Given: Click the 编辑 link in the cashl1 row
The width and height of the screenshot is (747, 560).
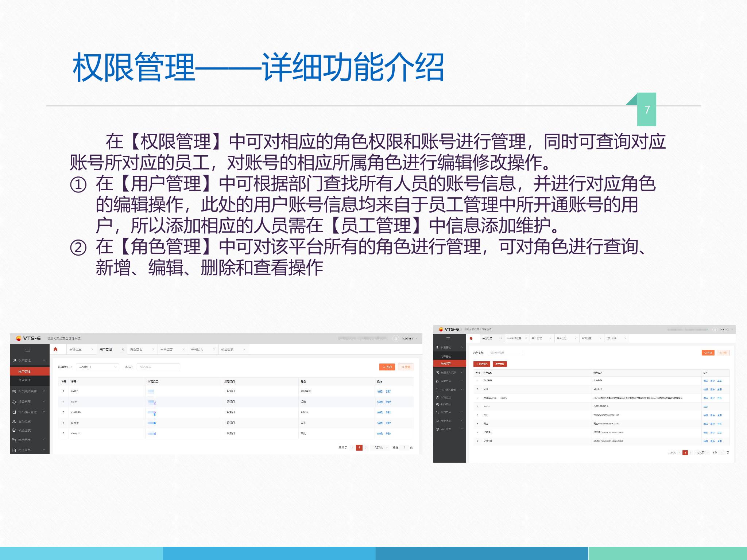Looking at the screenshot, I should click(380, 391).
